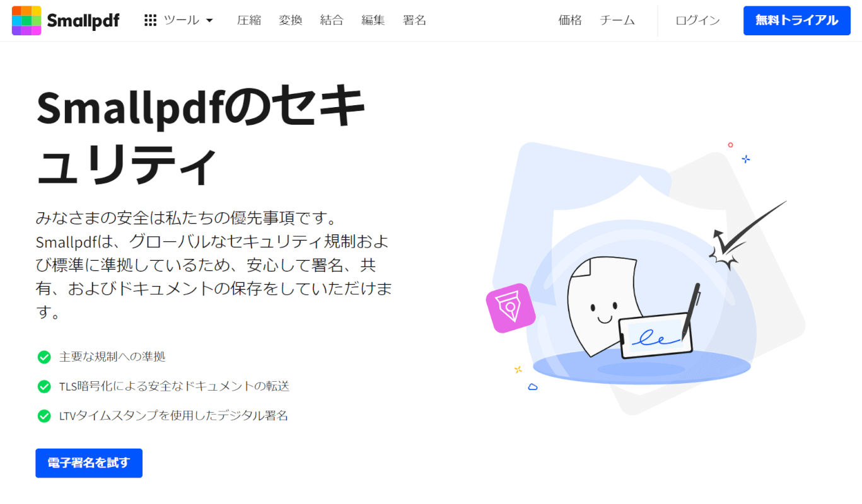Open the 圧縮 menu item

coord(248,20)
